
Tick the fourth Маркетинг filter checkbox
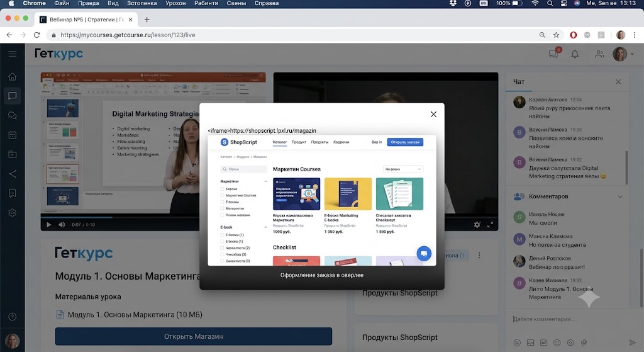[222, 208]
